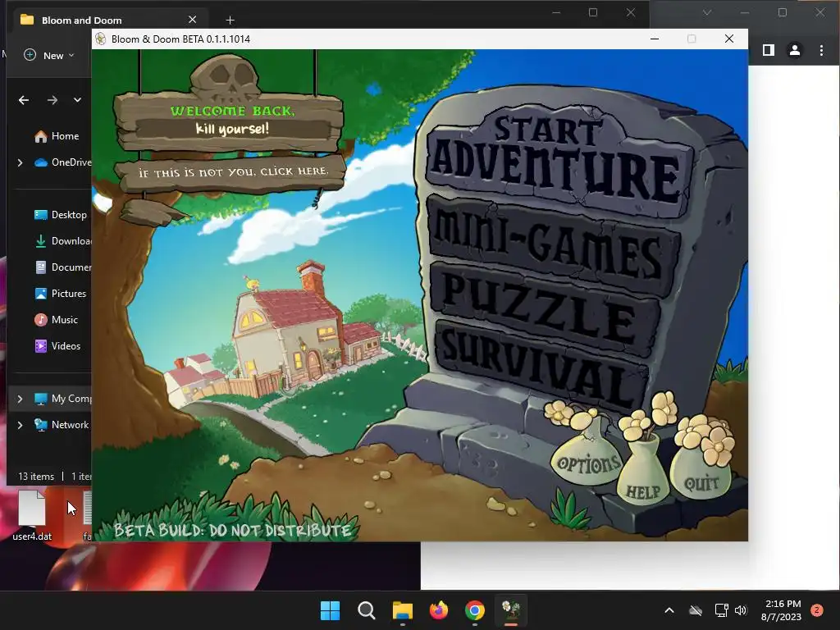Select user4.dat file on desktop
Image resolution: width=840 pixels, height=630 pixels.
tap(32, 515)
